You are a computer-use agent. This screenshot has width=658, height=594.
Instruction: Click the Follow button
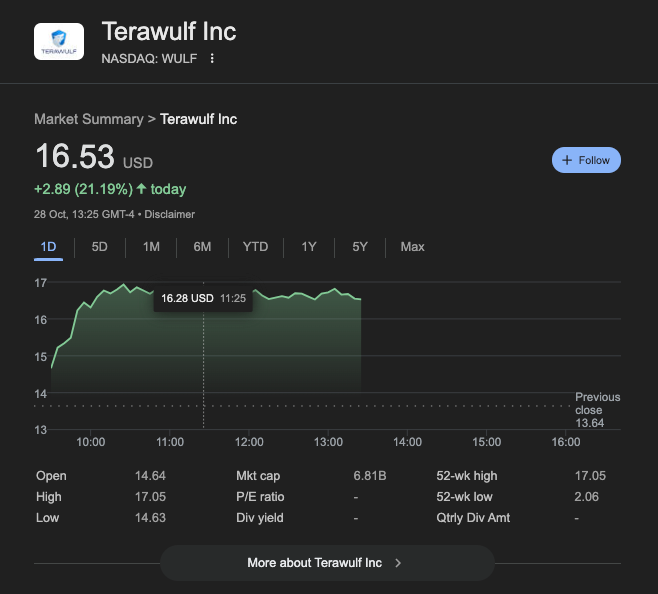586,160
